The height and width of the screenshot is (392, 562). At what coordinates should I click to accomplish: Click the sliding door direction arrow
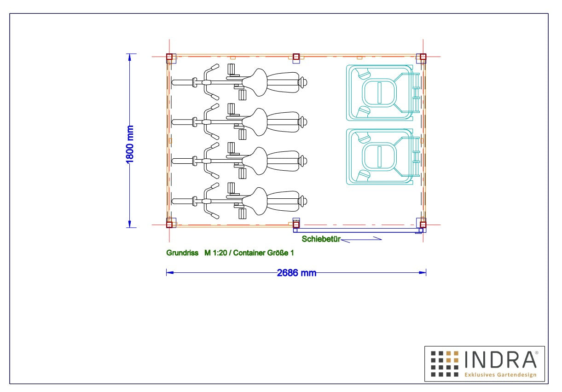pos(362,239)
